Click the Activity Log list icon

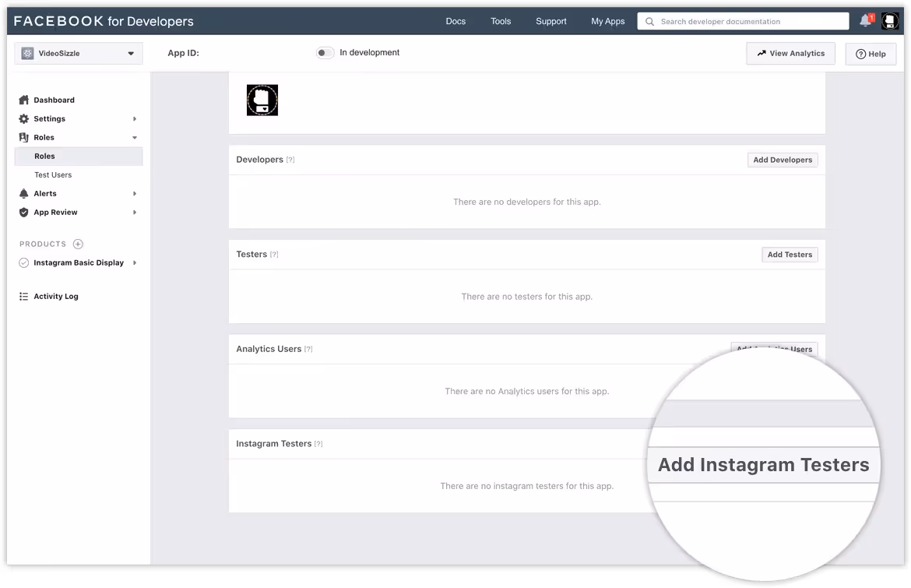(x=24, y=296)
